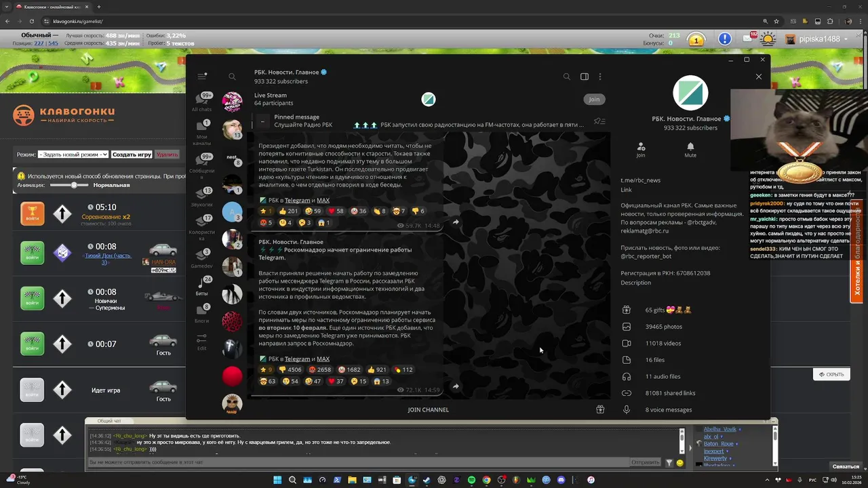
Task: Enter the Соревнование x2 race
Action: click(32, 213)
